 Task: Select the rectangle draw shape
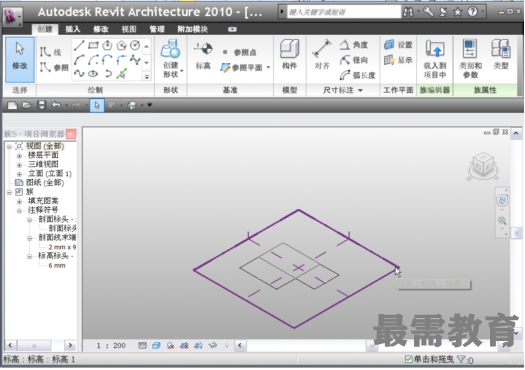tap(93, 45)
